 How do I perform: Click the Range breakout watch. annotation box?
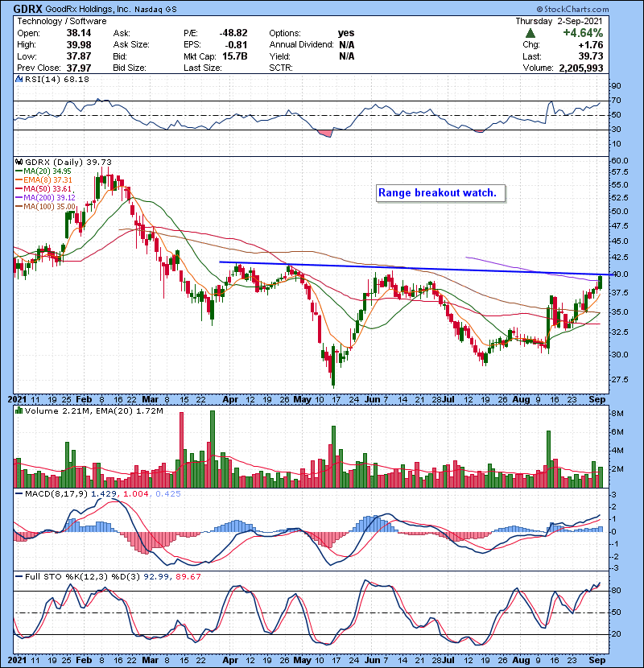point(440,193)
